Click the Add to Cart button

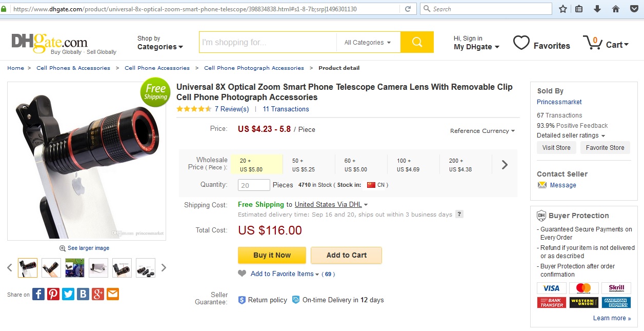(x=347, y=255)
